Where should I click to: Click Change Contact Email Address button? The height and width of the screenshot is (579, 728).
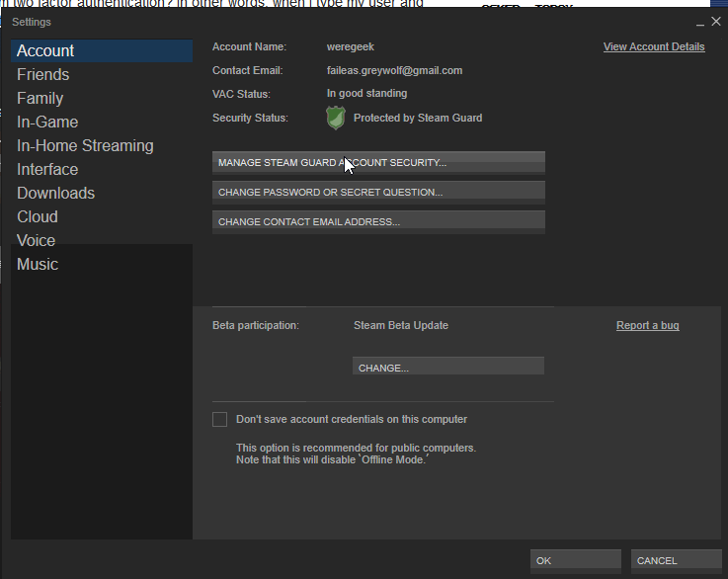point(378,221)
